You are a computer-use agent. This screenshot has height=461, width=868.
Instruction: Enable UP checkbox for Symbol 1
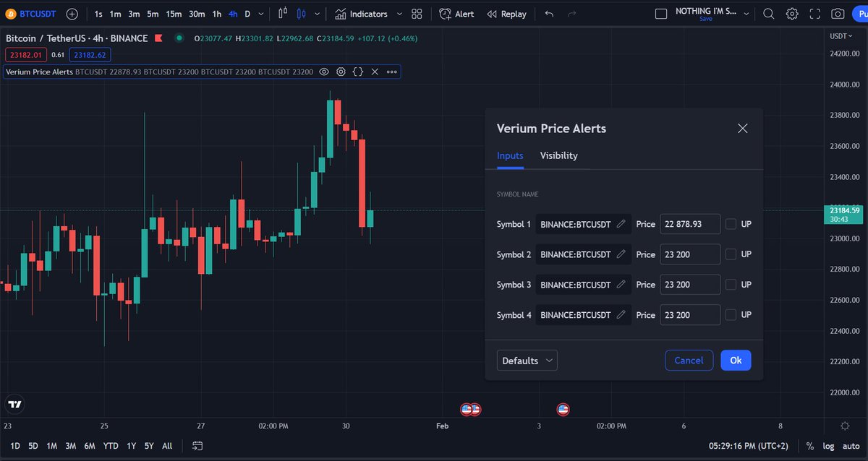point(731,224)
